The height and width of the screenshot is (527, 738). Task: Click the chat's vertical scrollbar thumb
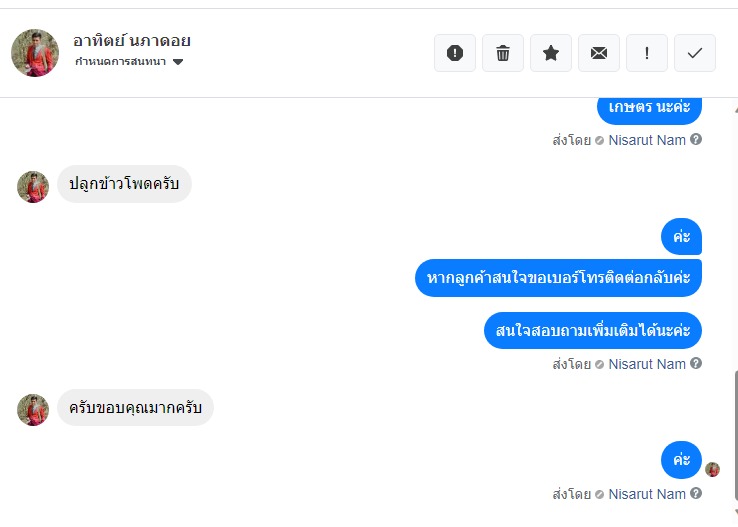click(734, 435)
